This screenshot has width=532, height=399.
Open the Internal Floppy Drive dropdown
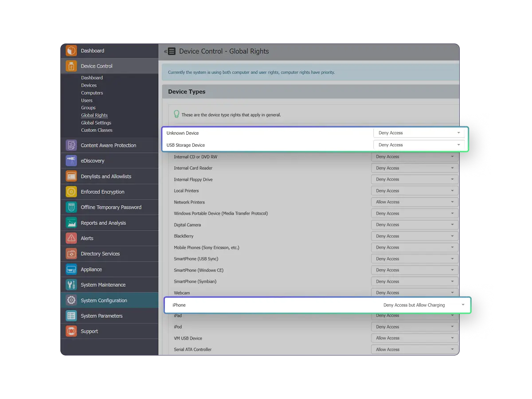click(x=415, y=180)
